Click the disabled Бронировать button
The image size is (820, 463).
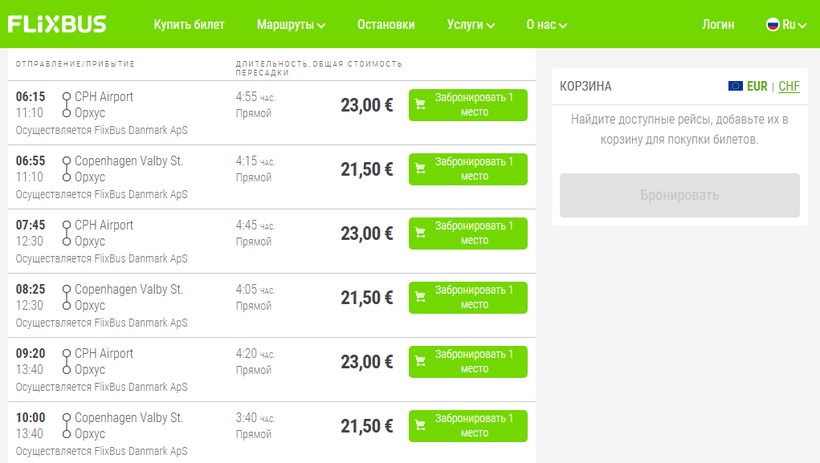679,195
